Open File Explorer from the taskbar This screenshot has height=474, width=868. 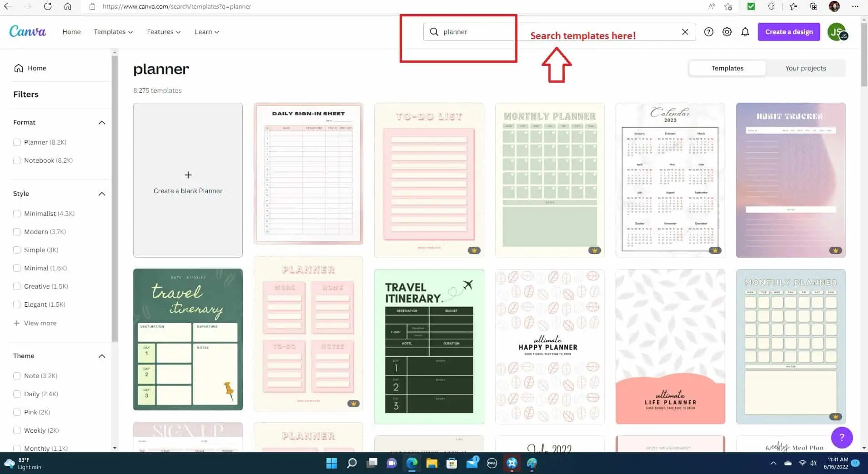[431, 463]
